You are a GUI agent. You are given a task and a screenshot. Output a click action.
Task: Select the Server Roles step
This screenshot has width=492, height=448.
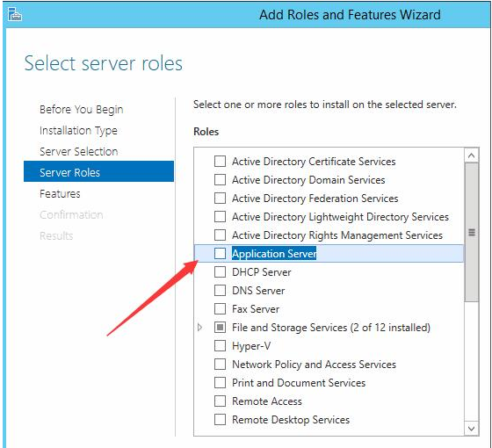(98, 171)
